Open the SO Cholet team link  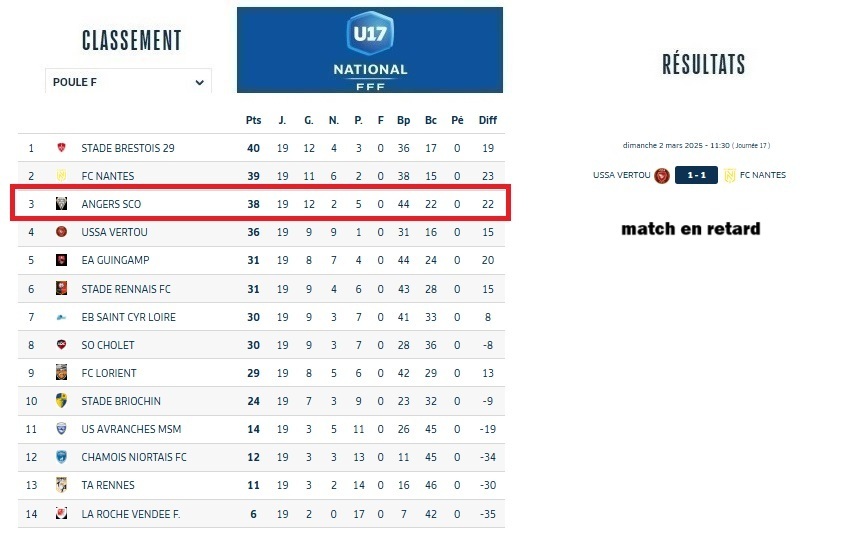[108, 345]
